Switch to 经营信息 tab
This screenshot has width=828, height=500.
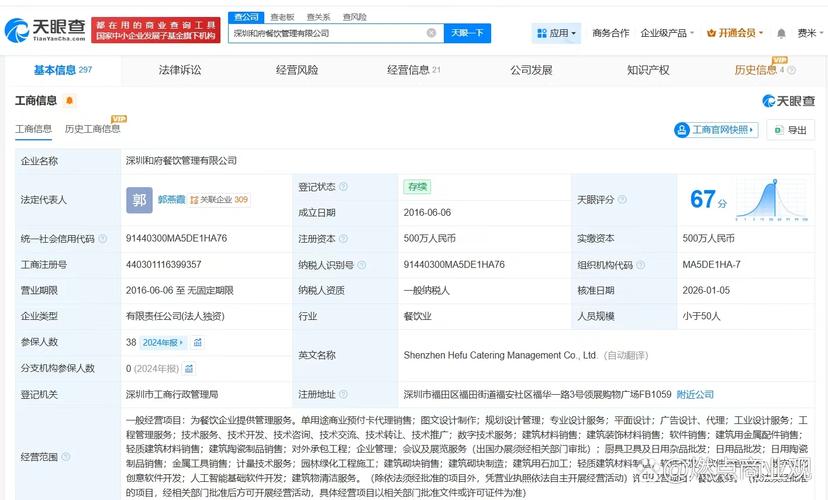tap(413, 70)
